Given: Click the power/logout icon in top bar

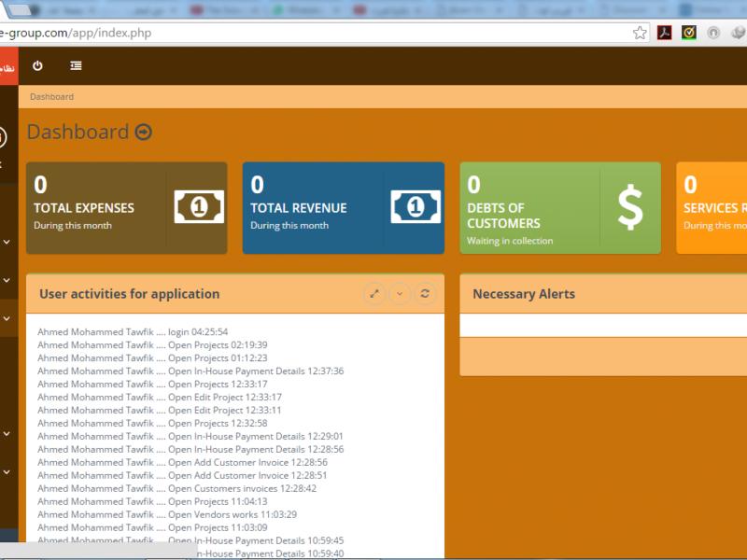Looking at the screenshot, I should [x=37, y=66].
